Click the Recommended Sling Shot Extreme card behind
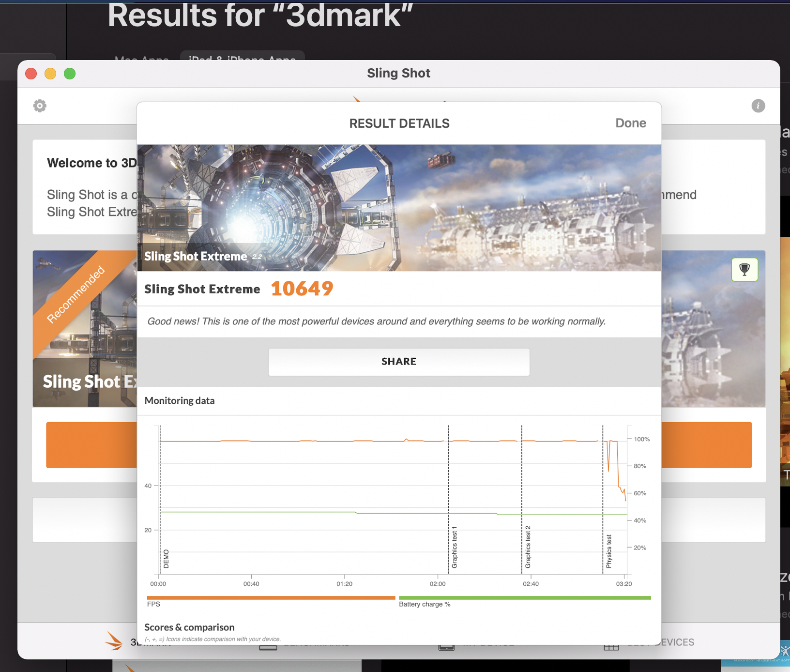The image size is (790, 672). (85, 328)
